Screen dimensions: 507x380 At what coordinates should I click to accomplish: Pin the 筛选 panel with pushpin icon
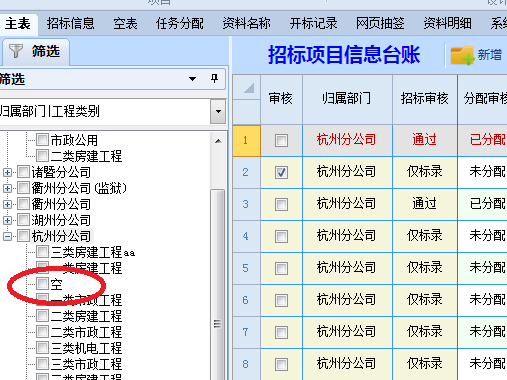pyautogui.click(x=214, y=79)
